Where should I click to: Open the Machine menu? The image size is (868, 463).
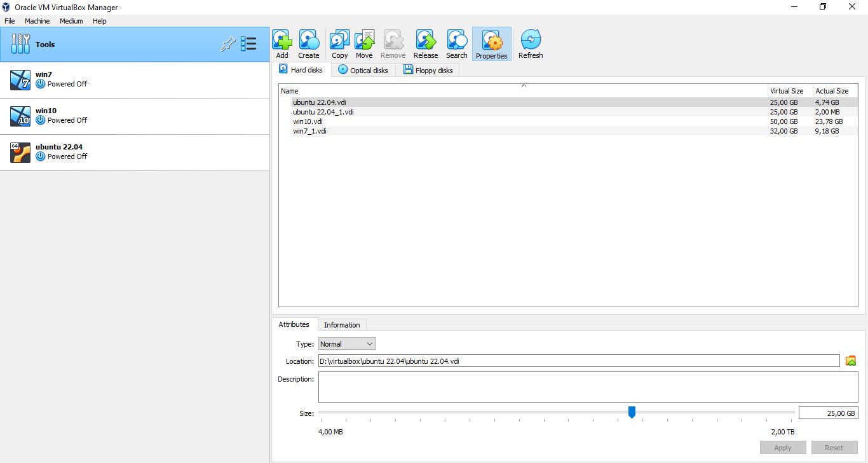click(x=37, y=21)
